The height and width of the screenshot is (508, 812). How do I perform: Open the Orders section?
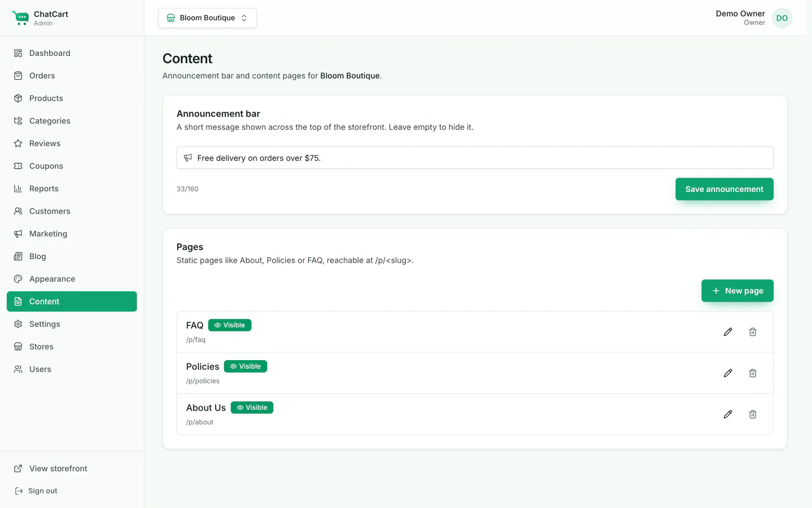tap(72, 76)
